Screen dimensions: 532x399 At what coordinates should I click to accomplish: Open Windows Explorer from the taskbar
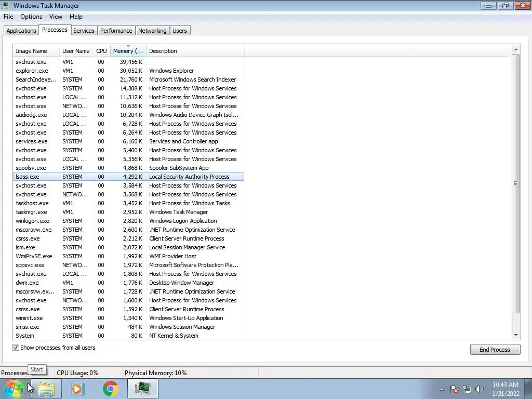click(46, 389)
